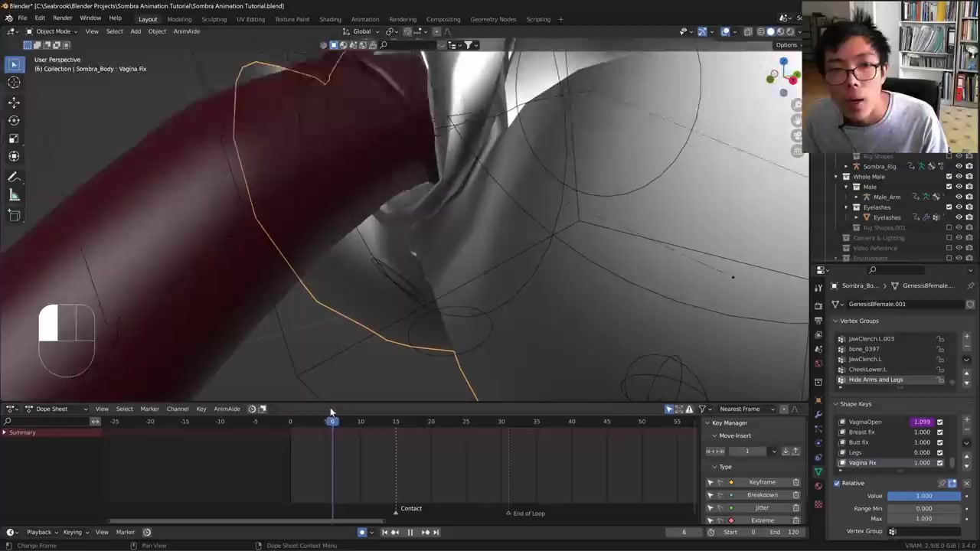This screenshot has height=551, width=980.
Task: Click the Breakdown key type button
Action: coord(762,495)
